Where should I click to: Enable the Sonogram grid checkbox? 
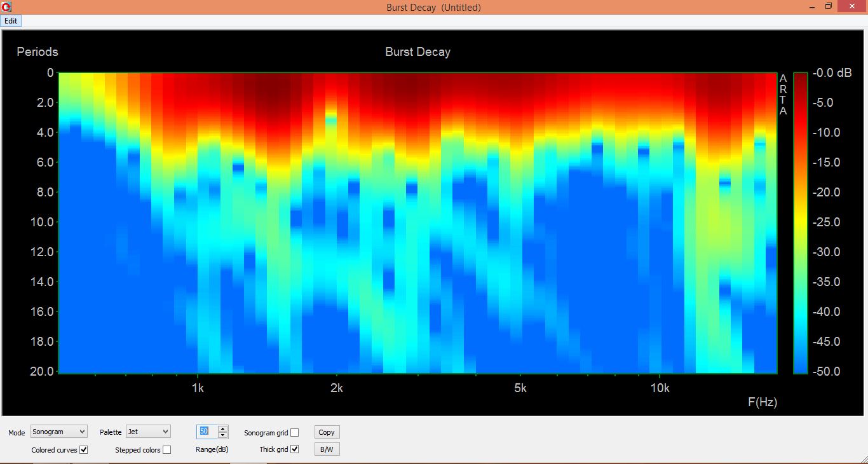(x=294, y=433)
